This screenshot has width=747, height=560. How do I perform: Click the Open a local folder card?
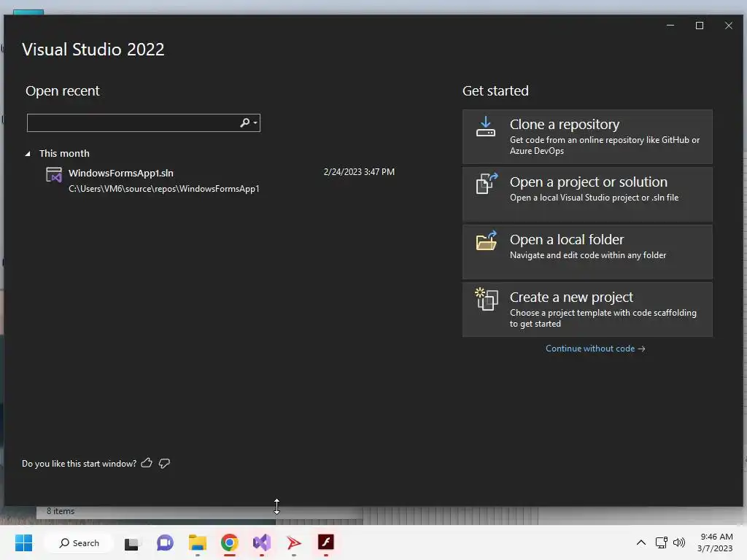point(587,252)
